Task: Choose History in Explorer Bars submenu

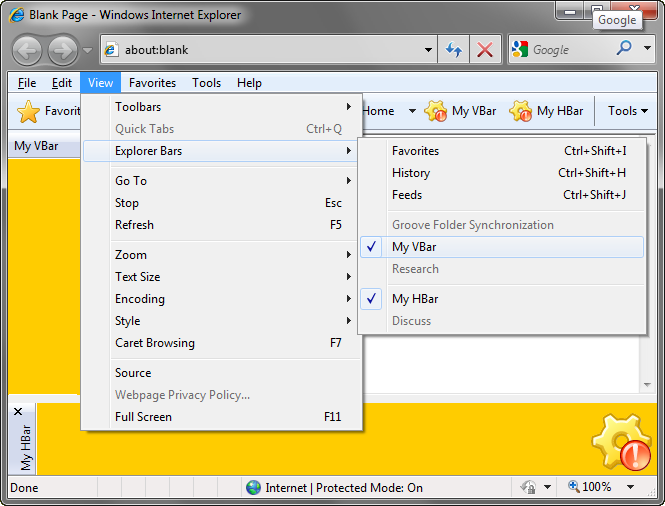Action: pos(411,173)
